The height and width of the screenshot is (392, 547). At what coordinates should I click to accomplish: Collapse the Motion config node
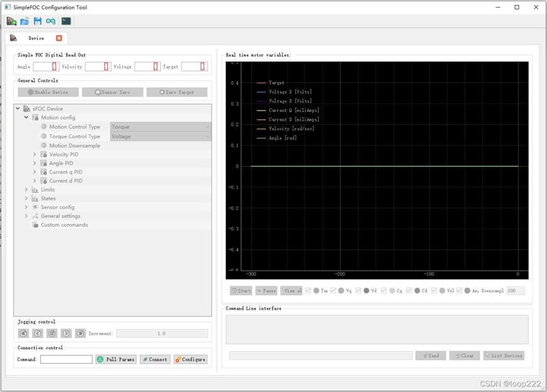point(26,117)
